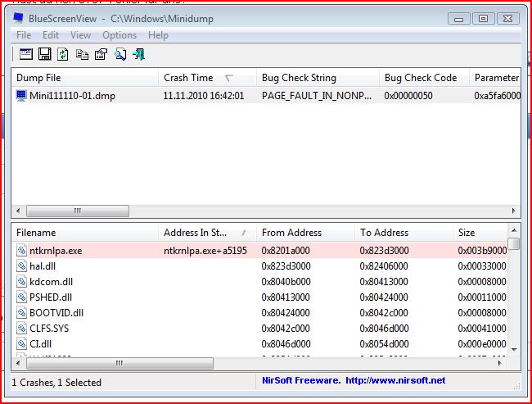Click size value 0x003b9000

point(482,251)
